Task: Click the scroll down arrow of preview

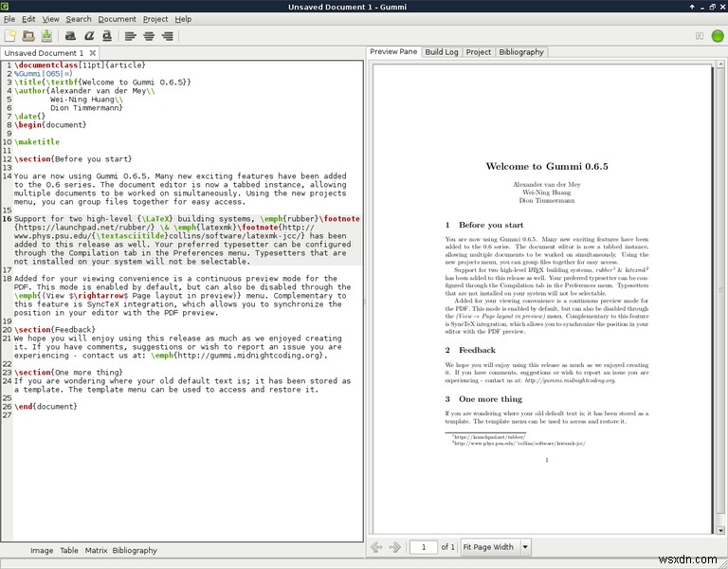Action: [x=720, y=530]
